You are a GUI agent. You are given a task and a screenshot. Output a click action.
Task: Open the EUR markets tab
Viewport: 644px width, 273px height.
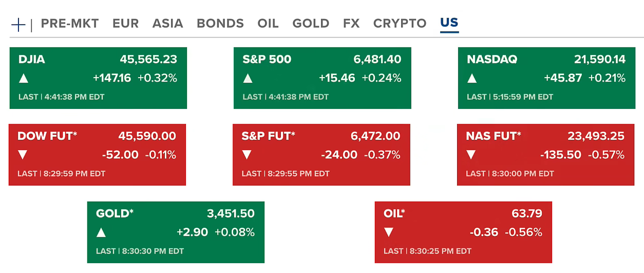(x=125, y=24)
